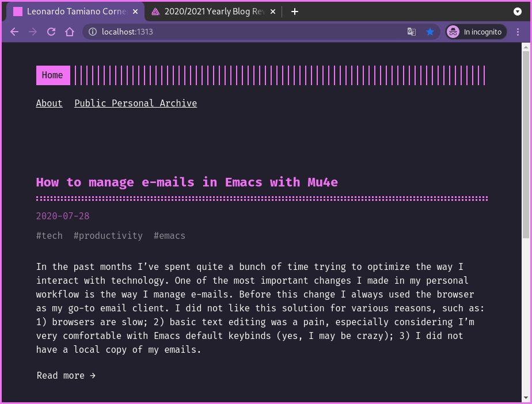Click the Home logo button
Viewport: 532px width, 404px height.
tap(53, 75)
